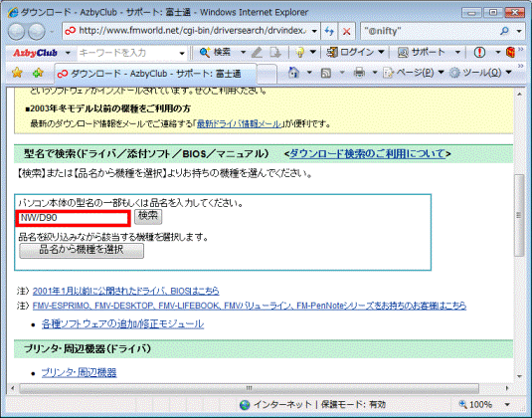The height and width of the screenshot is (418, 532).
Task: Click the サポート toolbar button
Action: (x=421, y=53)
